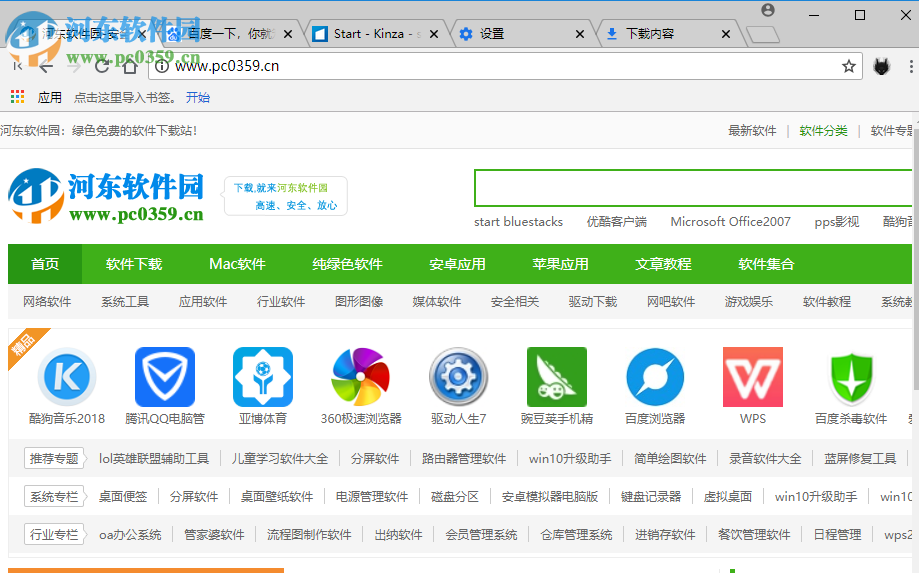The width and height of the screenshot is (919, 573).
Task: Bookmark this page with the star
Action: 849,66
